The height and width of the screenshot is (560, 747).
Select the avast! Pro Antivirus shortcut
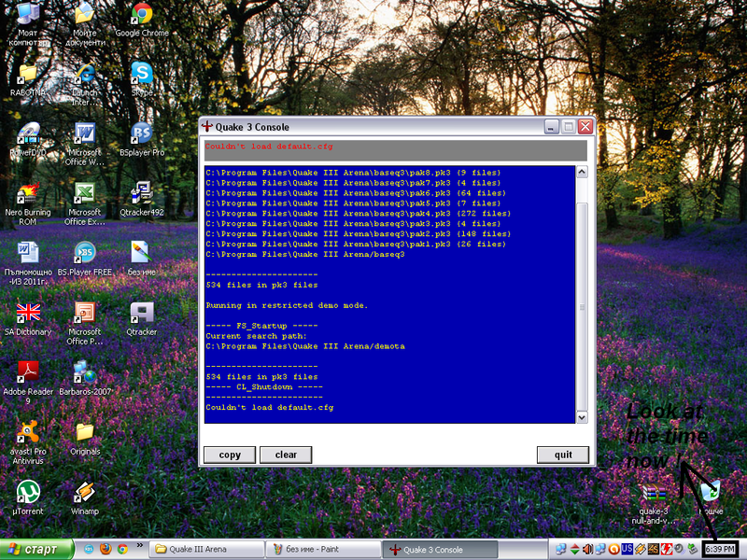pos(28,442)
